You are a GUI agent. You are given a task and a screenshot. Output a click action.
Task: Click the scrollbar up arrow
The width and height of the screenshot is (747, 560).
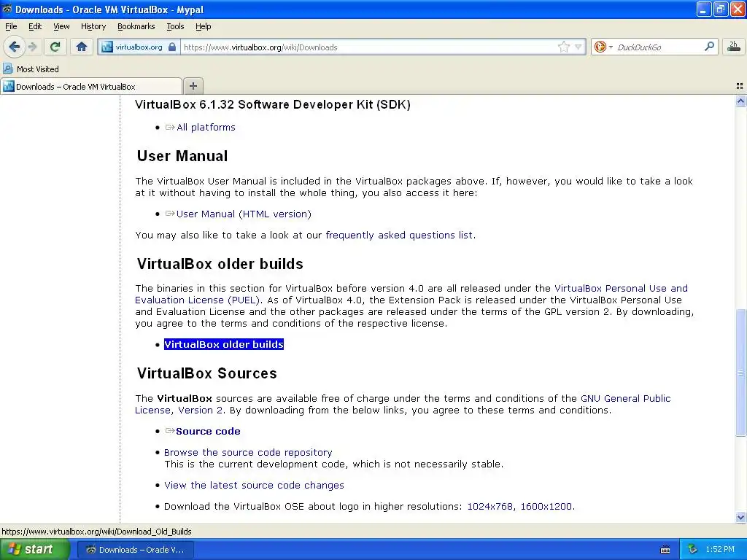tap(740, 101)
